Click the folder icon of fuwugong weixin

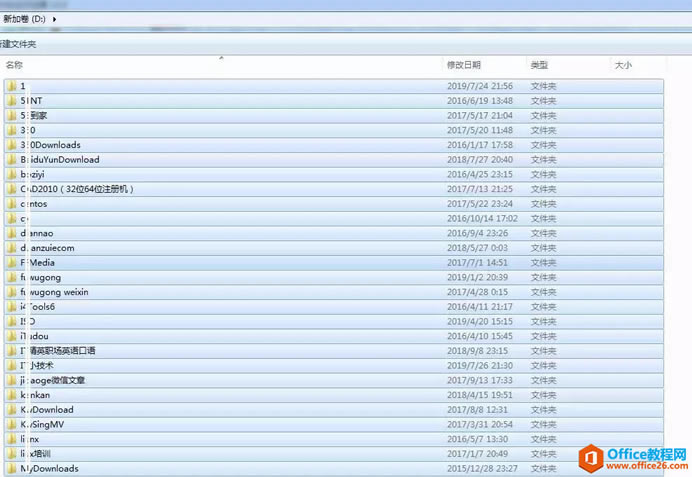[12, 292]
